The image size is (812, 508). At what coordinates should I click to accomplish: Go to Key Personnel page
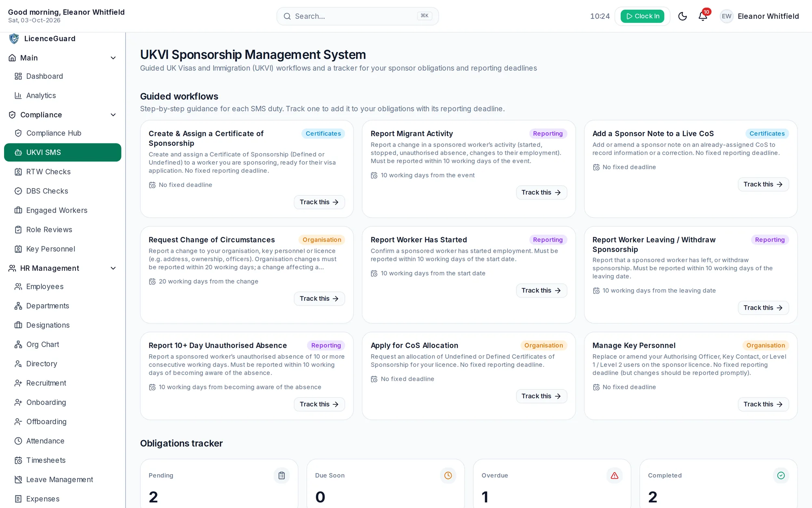63,249
